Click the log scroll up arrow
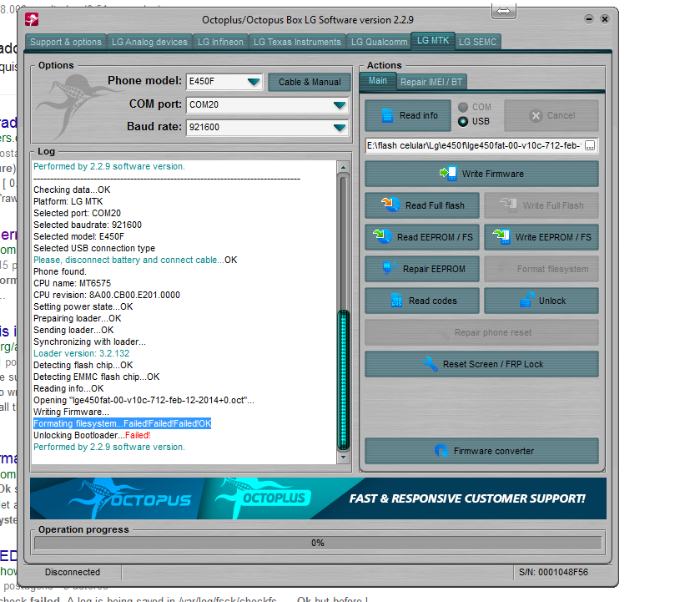The width and height of the screenshot is (700, 602). pyautogui.click(x=343, y=168)
